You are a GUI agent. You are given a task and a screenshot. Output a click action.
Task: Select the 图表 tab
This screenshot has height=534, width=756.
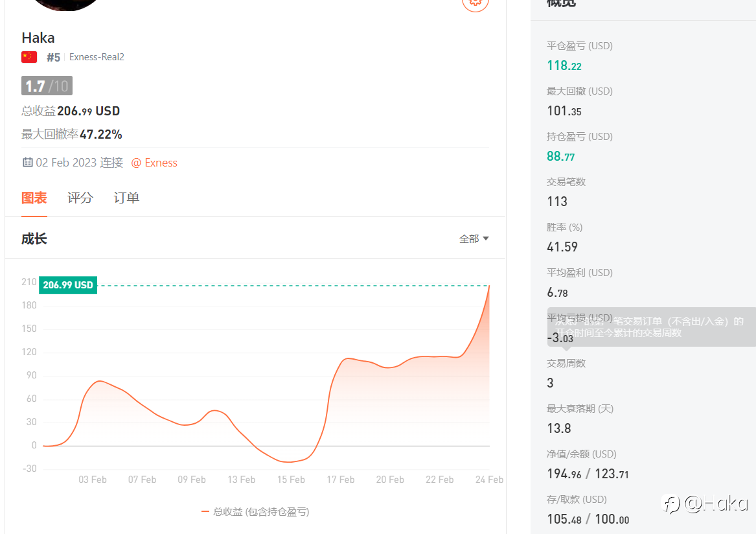[x=34, y=198]
